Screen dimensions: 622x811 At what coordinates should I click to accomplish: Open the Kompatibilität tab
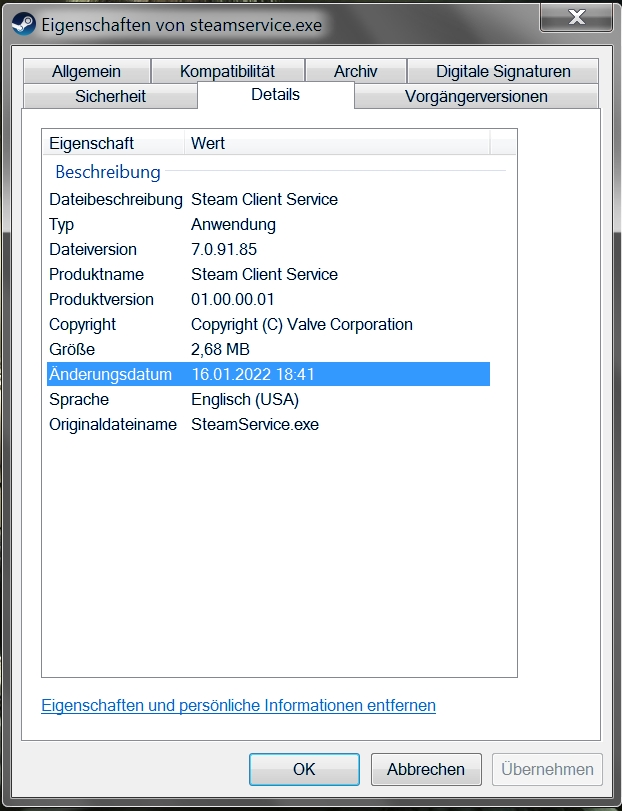point(227,71)
